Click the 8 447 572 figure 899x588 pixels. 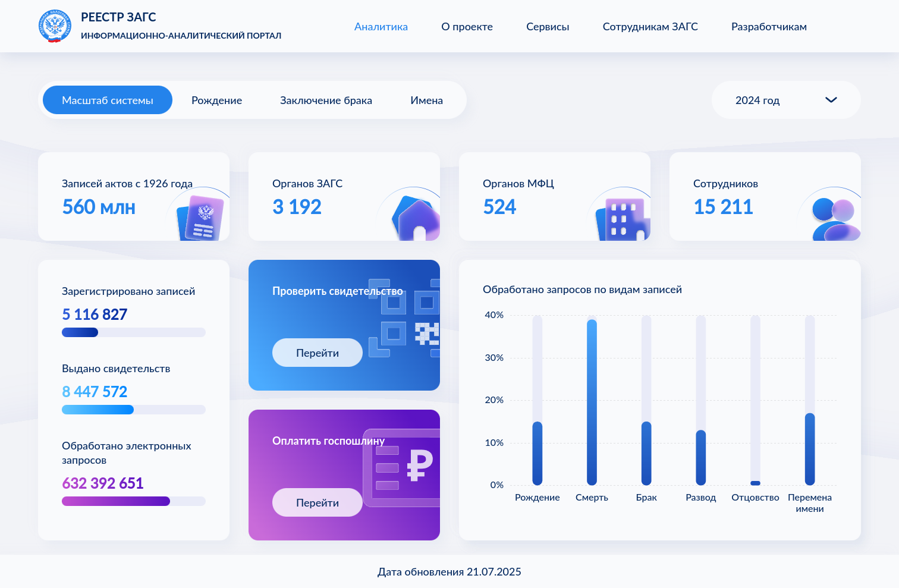95,392
